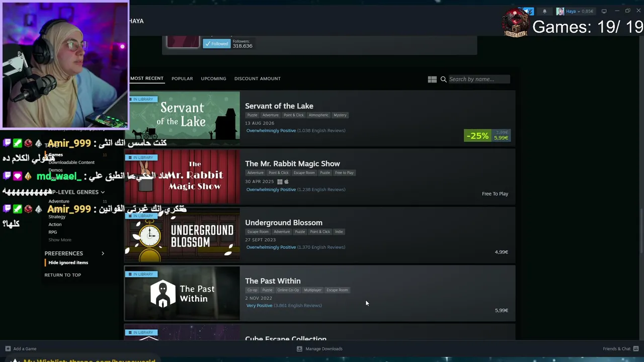Open the Upcoming tab

[213, 78]
